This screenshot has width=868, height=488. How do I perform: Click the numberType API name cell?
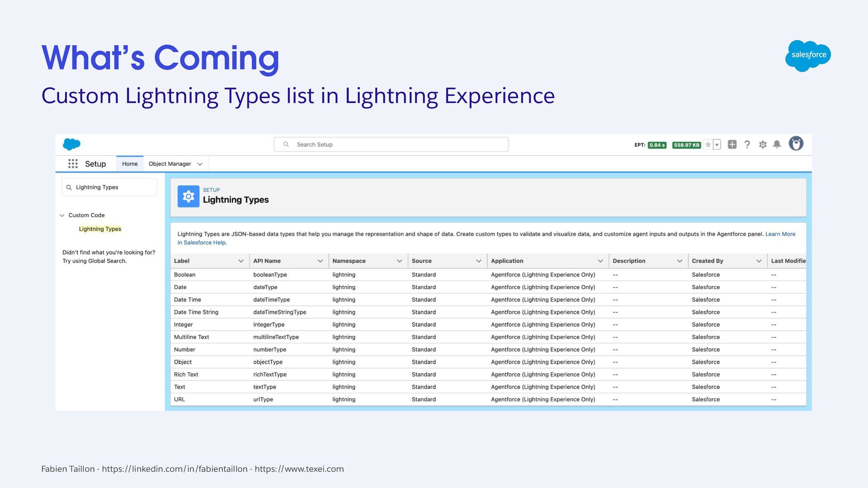(x=269, y=350)
